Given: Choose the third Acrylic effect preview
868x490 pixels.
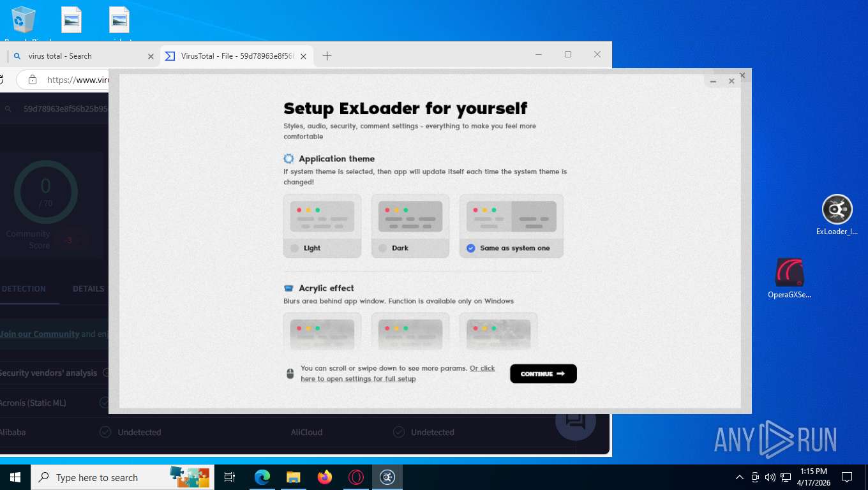Looking at the screenshot, I should (498, 334).
